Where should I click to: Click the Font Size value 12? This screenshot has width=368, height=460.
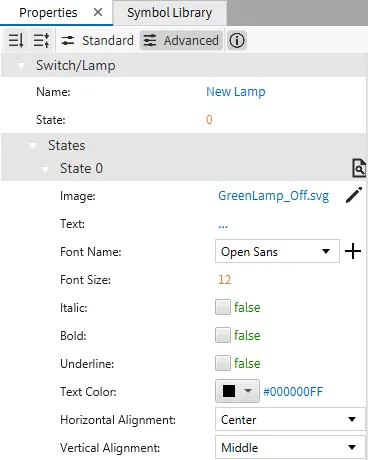pyautogui.click(x=224, y=279)
